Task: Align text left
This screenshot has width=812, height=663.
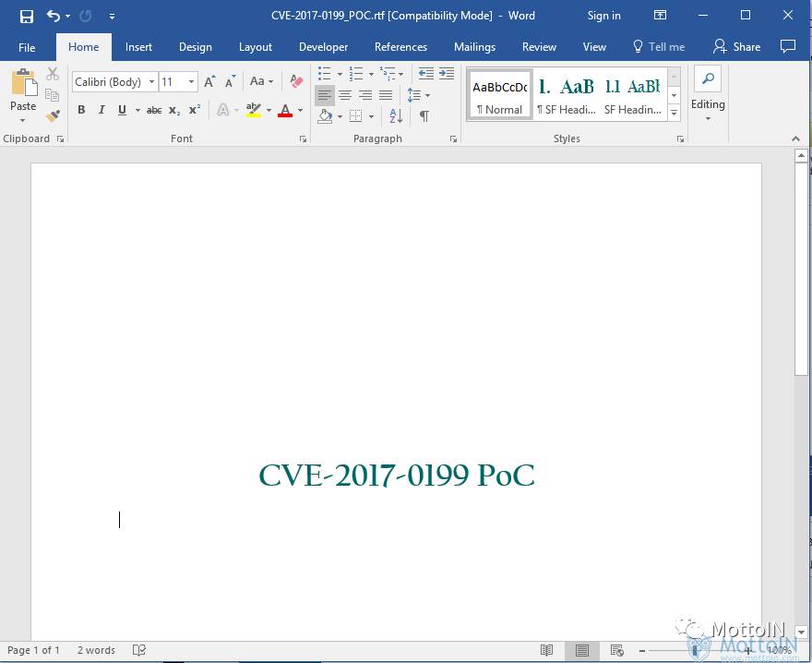Action: tap(324, 95)
